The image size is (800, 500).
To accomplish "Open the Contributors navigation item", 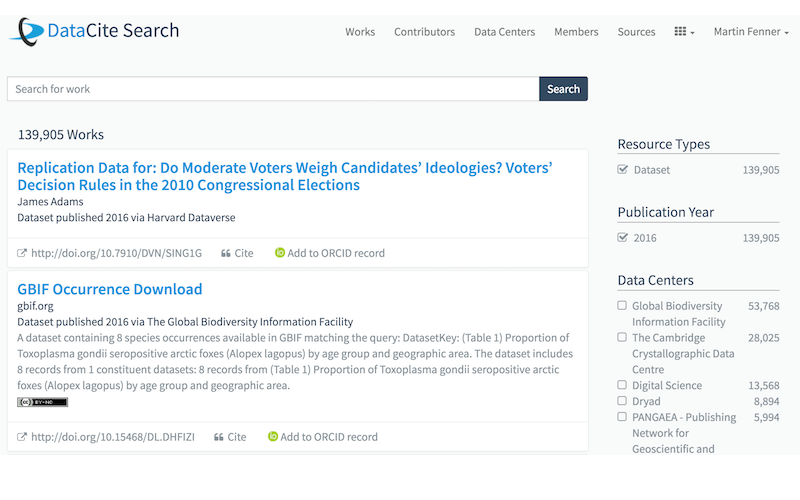I will pyautogui.click(x=424, y=32).
